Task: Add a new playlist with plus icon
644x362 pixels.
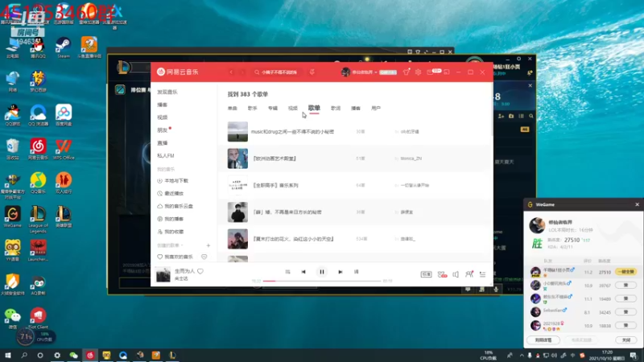Action: point(208,245)
